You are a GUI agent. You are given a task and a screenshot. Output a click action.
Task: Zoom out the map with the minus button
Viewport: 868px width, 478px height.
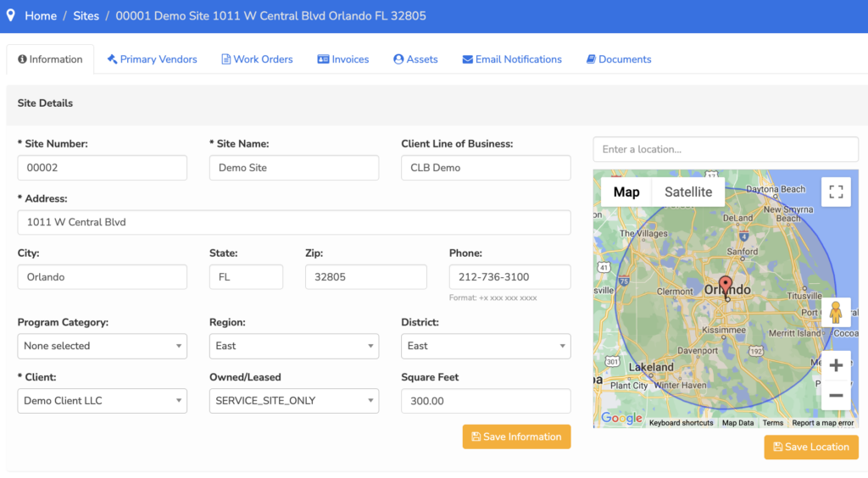click(836, 396)
